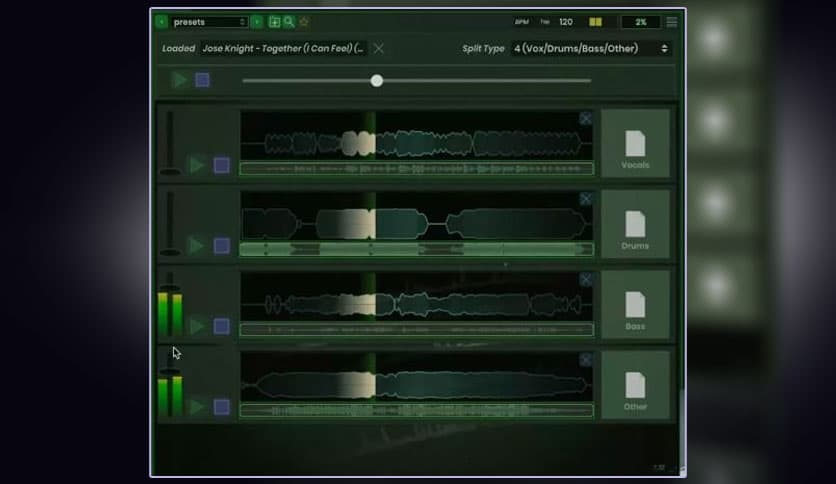Click the Other file export icon

click(635, 385)
